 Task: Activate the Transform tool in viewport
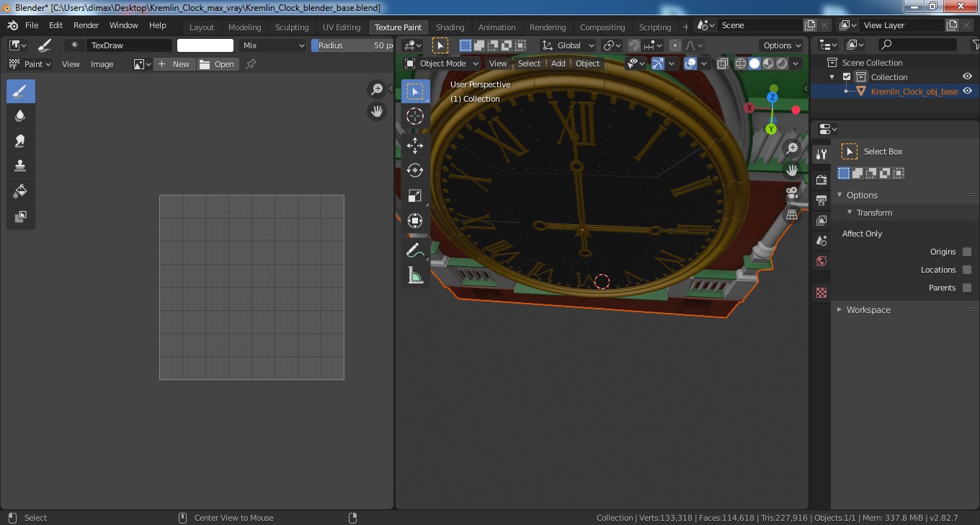click(415, 221)
